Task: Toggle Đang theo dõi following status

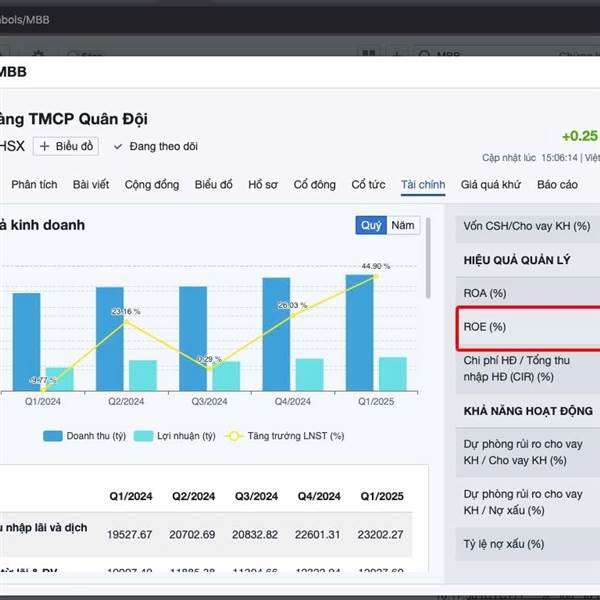Action: pos(156,146)
